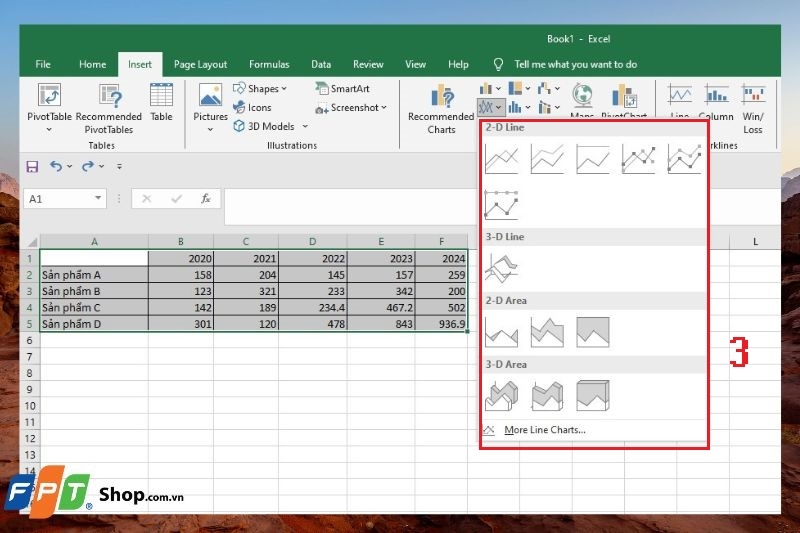Open Recommended Charts
This screenshot has width=800, height=533.
pos(441,109)
